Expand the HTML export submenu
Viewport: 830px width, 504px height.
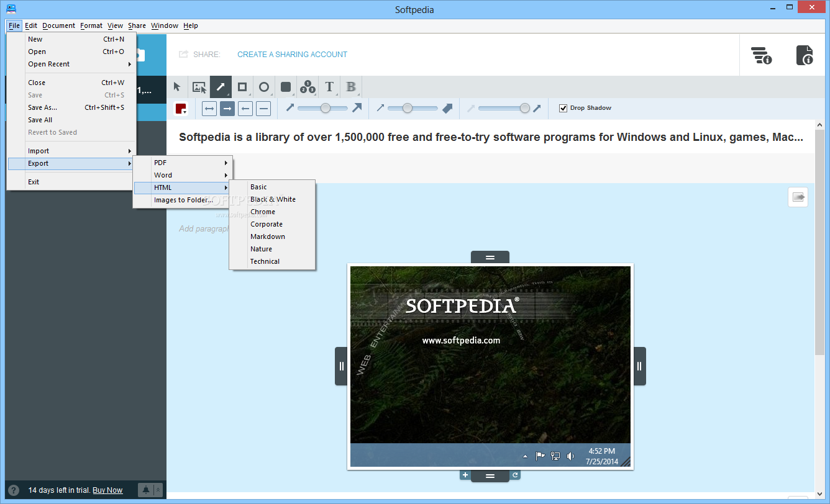(183, 187)
